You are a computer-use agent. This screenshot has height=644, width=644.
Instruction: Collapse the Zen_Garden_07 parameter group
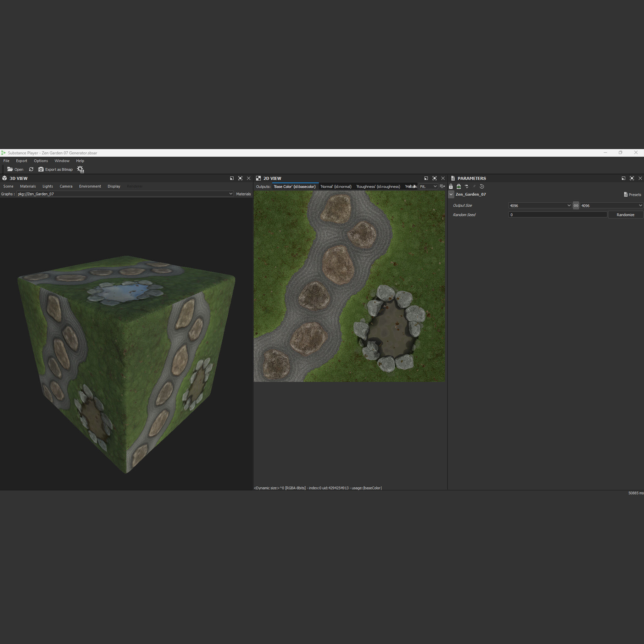(451, 194)
